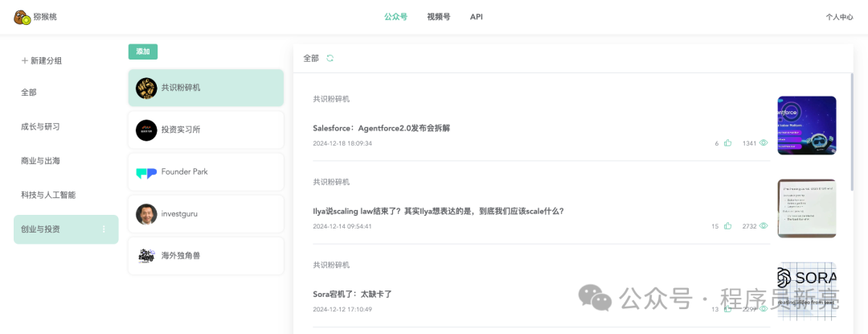Click the 共识粉碎机 label above Sora article
The height and width of the screenshot is (334, 868).
[x=331, y=266]
